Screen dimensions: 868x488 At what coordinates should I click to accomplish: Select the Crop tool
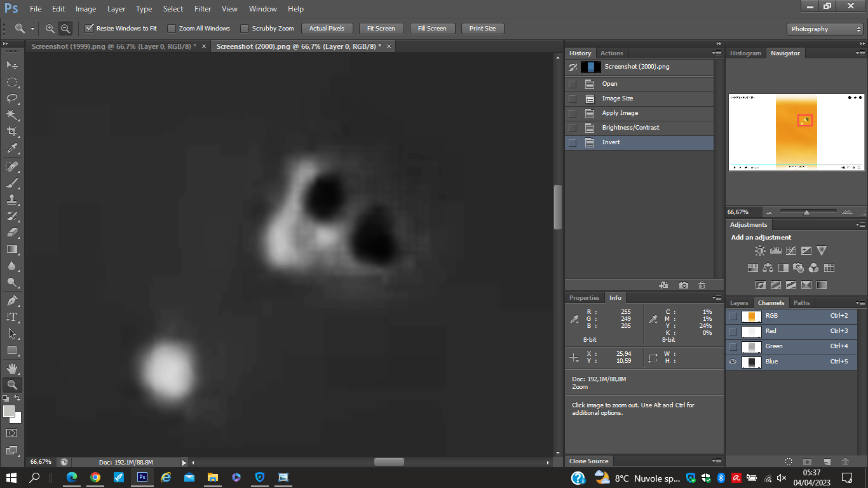pos(12,132)
